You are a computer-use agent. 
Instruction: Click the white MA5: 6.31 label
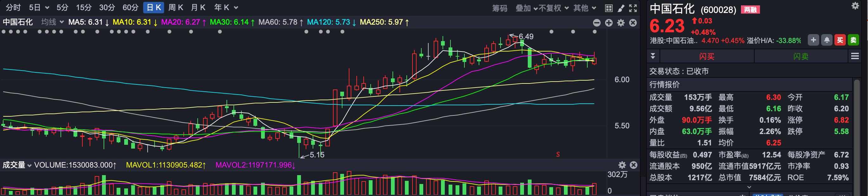[89, 22]
